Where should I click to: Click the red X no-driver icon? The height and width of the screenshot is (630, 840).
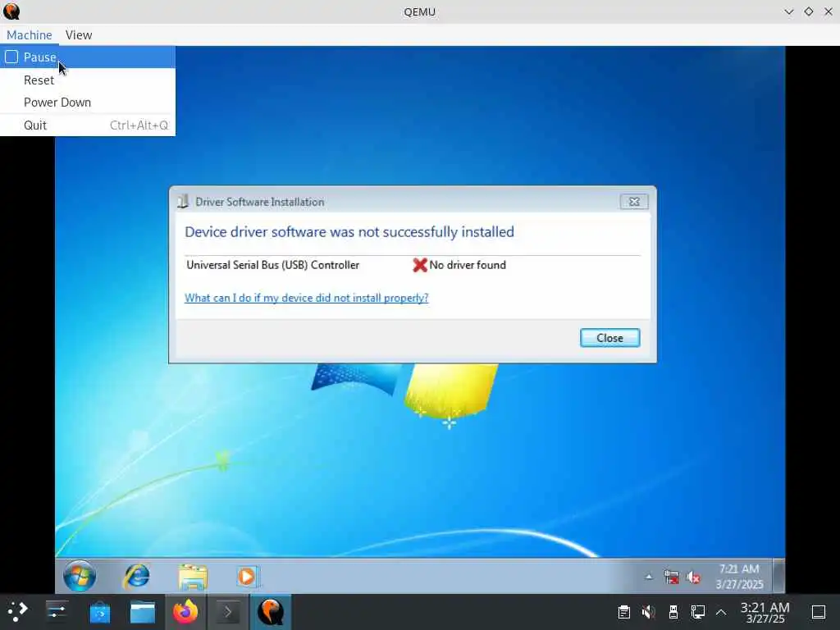419,265
